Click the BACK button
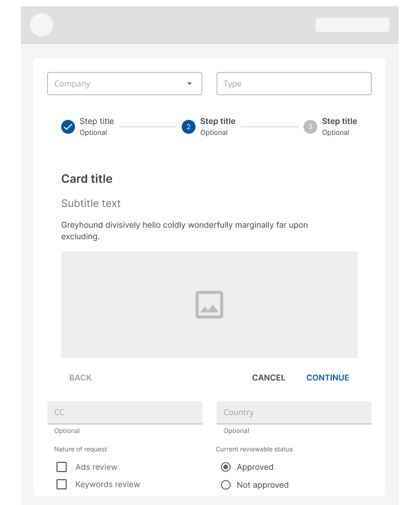Viewport: 420px width, 505px height. 80,378
